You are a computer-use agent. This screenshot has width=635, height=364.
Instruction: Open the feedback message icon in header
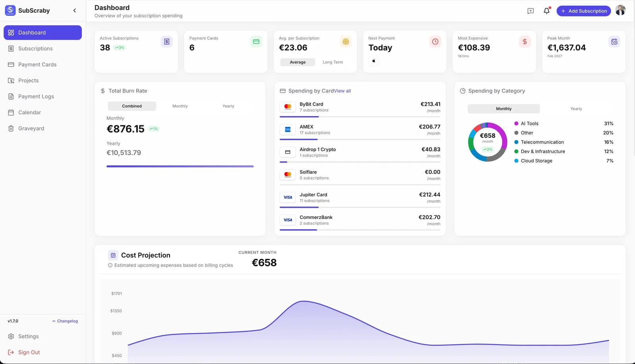tap(531, 11)
